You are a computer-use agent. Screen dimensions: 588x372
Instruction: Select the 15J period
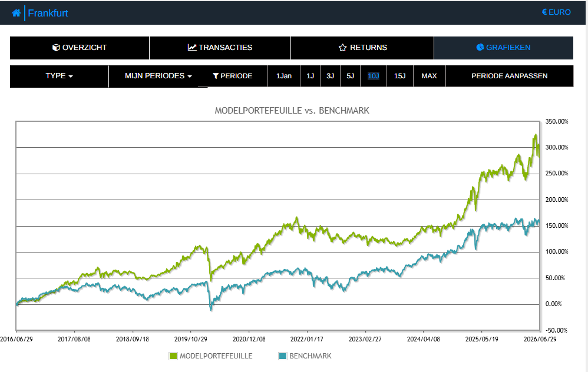[x=399, y=76]
